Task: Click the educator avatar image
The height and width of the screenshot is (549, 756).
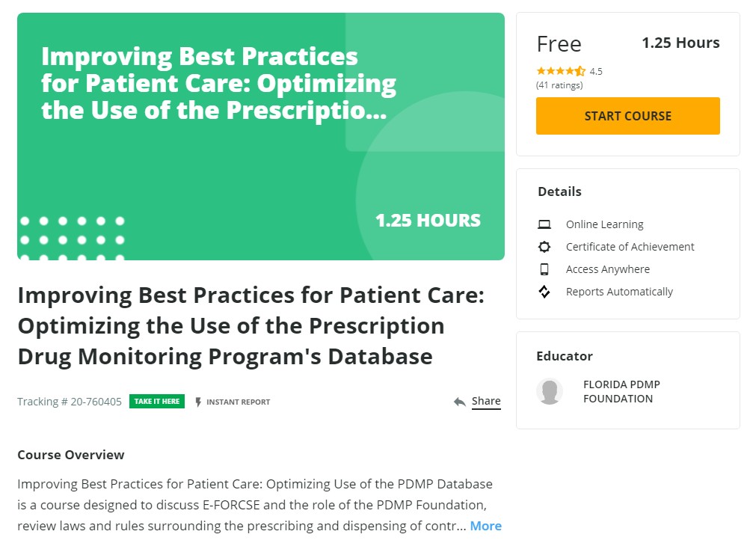Action: (x=550, y=391)
